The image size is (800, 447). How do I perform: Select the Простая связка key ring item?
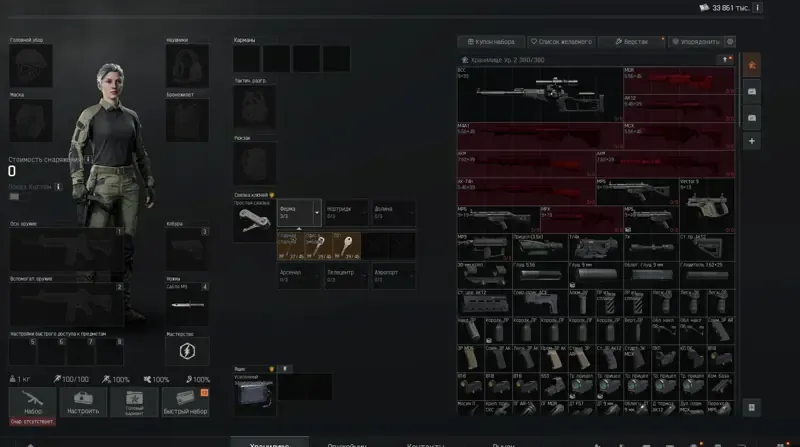[x=254, y=221]
